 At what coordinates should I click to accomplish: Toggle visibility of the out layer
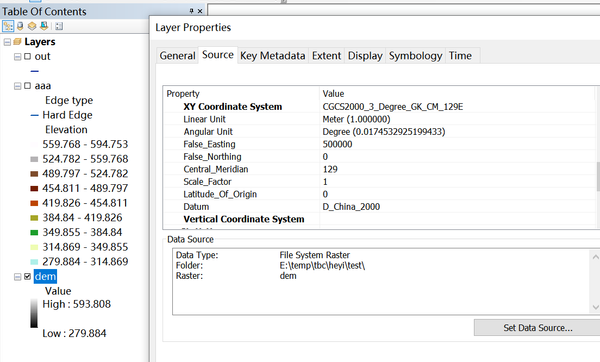click(28, 56)
